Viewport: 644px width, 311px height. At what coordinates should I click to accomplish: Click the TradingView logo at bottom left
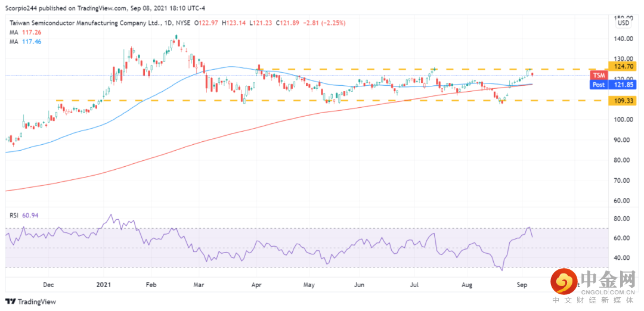click(x=31, y=301)
